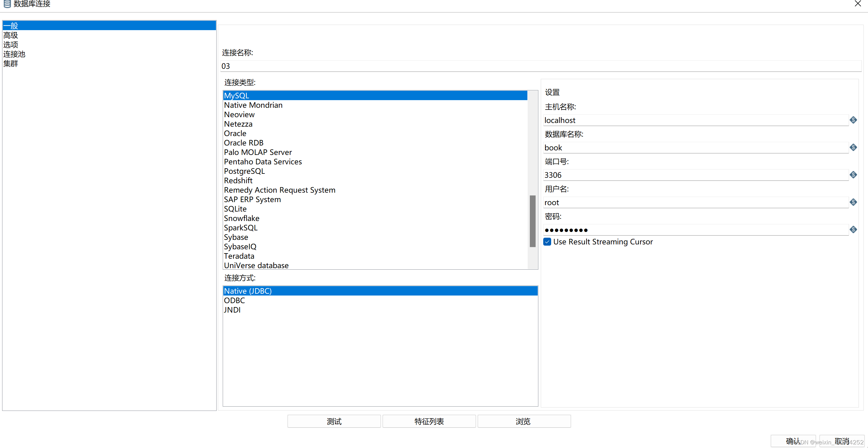Click variable icon beside hostname field
The width and height of the screenshot is (868, 448).
click(853, 120)
